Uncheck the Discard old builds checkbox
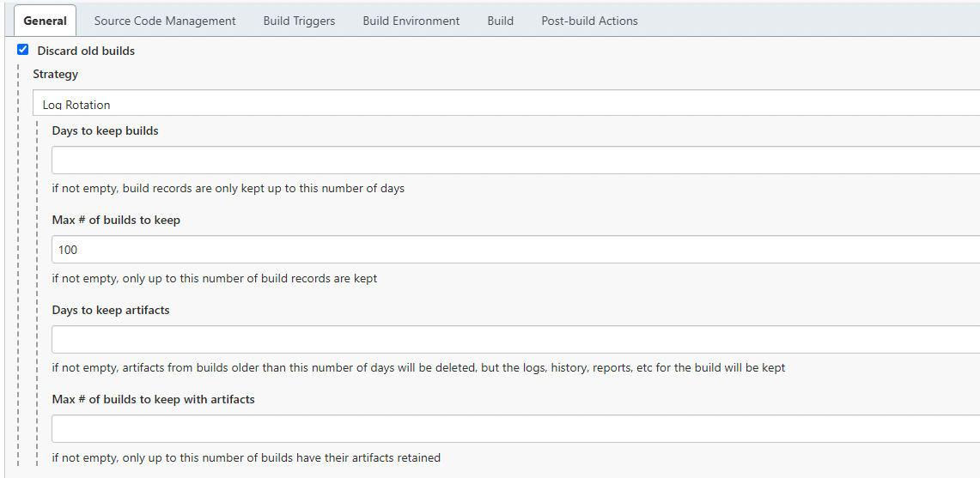 coord(23,50)
